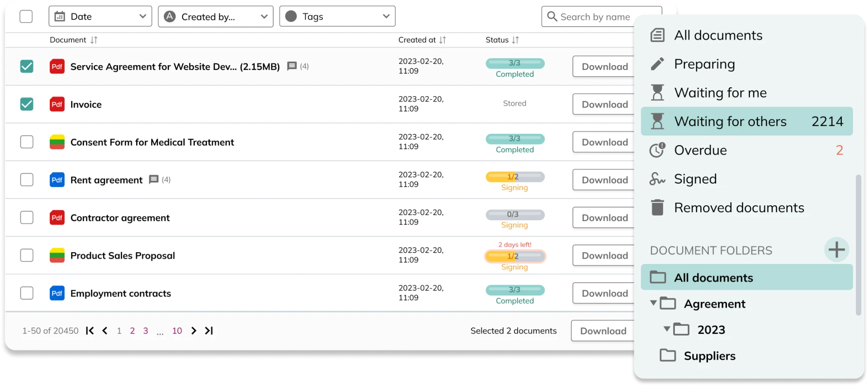The height and width of the screenshot is (386, 868).
Task: Select Preparing status filter
Action: (747, 64)
